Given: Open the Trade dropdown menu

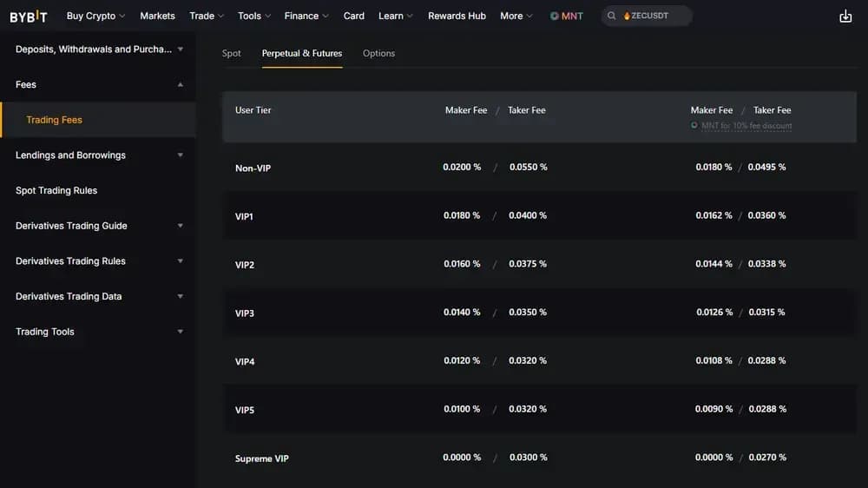Looking at the screenshot, I should pos(207,16).
